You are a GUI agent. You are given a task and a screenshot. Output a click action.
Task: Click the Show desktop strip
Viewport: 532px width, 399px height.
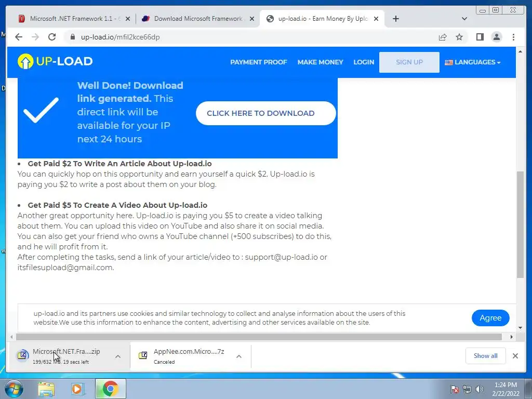(x=528, y=389)
